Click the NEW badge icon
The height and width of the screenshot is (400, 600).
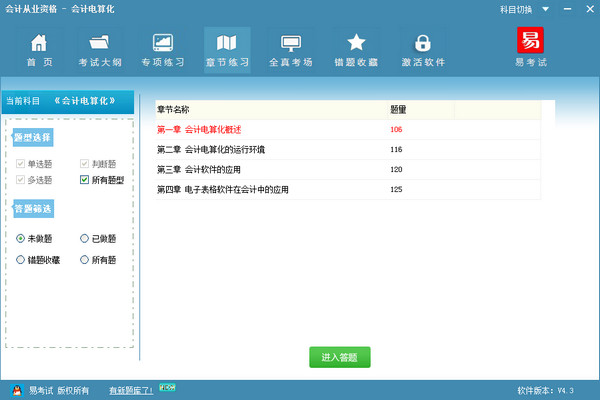pyautogui.click(x=167, y=387)
